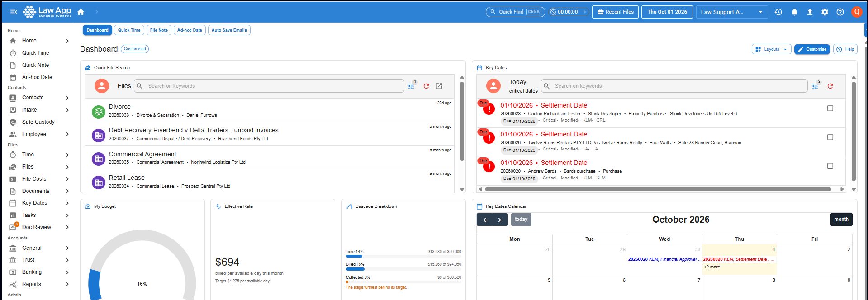The image size is (868, 300).
Task: Open filter options for Files search
Action: tap(411, 86)
